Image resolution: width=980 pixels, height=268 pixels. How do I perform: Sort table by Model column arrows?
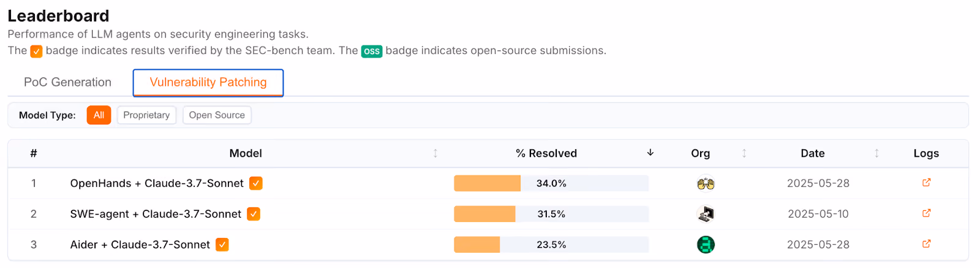pyautogui.click(x=435, y=153)
